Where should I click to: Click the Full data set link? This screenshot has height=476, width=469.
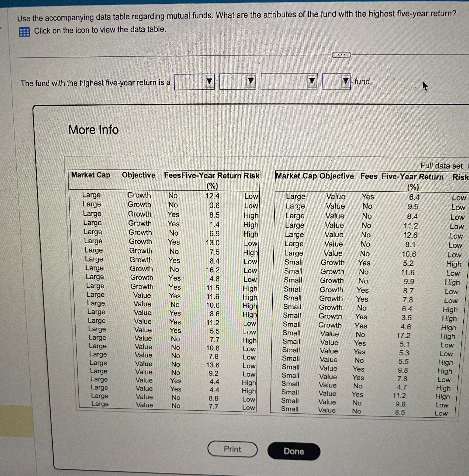[x=441, y=166]
